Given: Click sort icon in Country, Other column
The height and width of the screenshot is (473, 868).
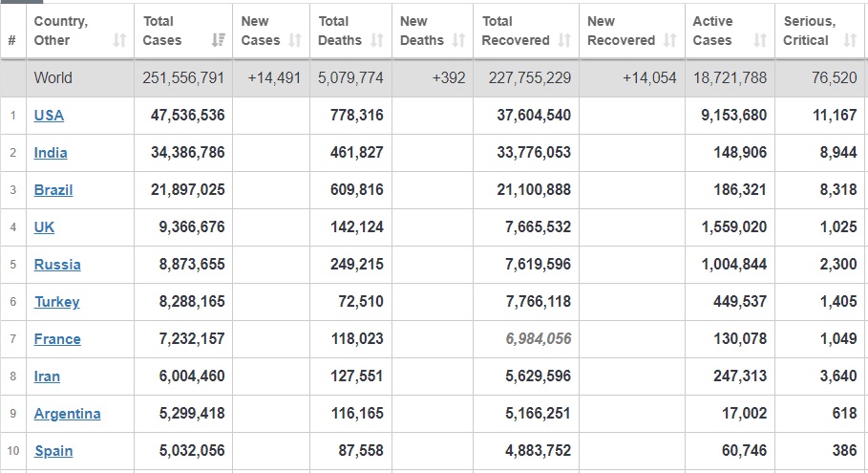Looking at the screenshot, I should [x=119, y=40].
